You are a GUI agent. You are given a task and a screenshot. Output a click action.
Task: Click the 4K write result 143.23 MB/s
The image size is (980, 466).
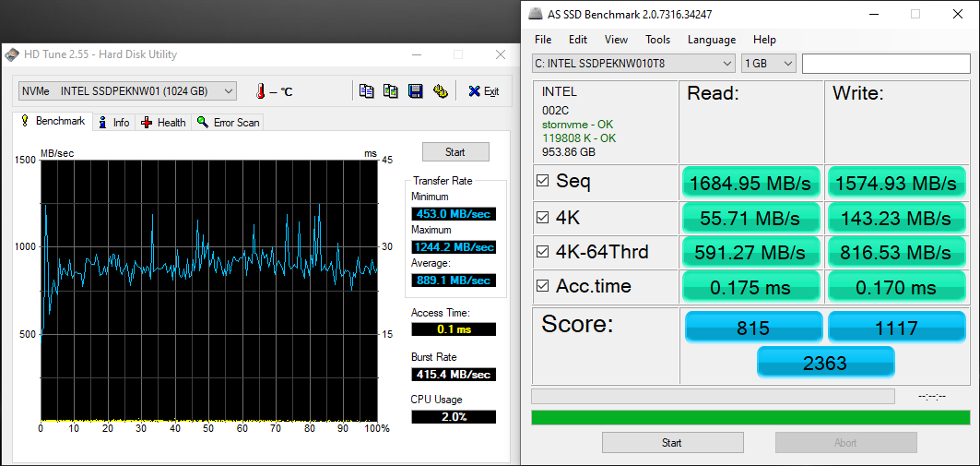pos(896,218)
